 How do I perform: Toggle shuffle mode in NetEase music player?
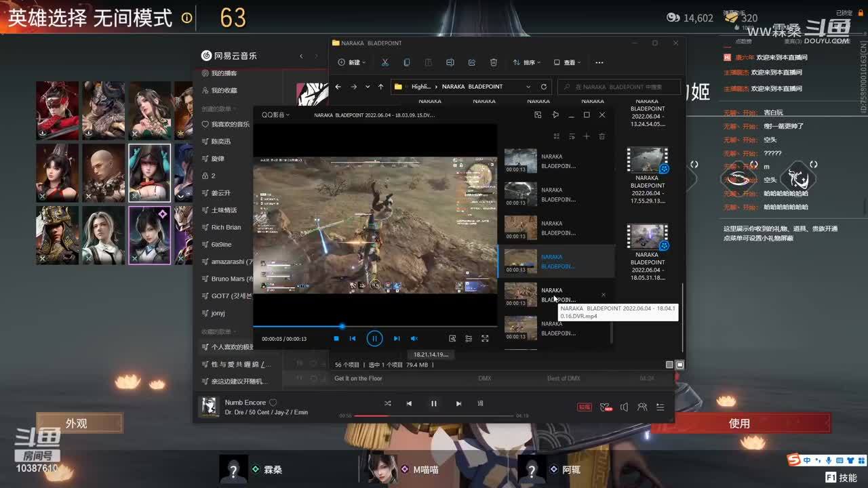coord(387,403)
